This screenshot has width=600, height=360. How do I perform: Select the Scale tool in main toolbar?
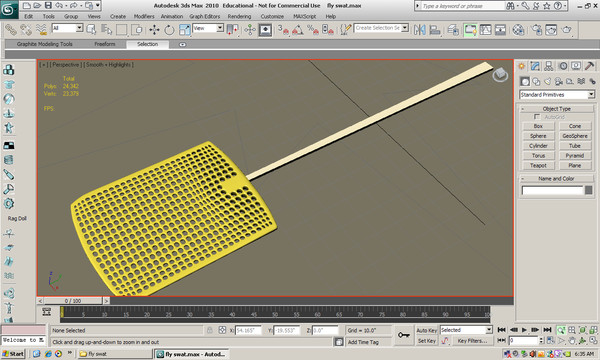click(184, 29)
